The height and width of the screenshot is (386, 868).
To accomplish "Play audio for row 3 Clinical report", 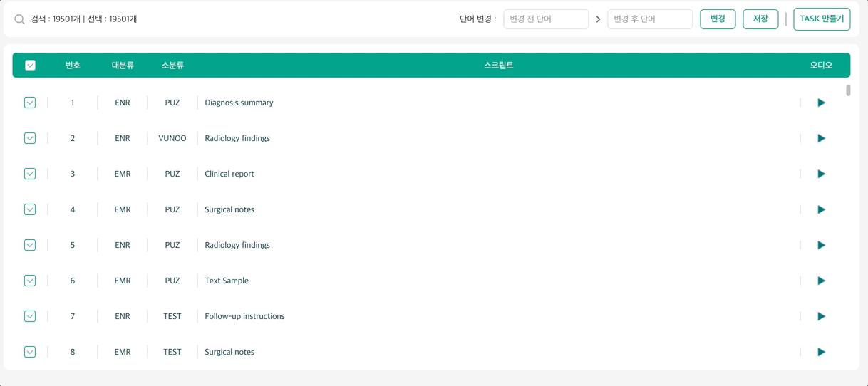I will tap(821, 174).
